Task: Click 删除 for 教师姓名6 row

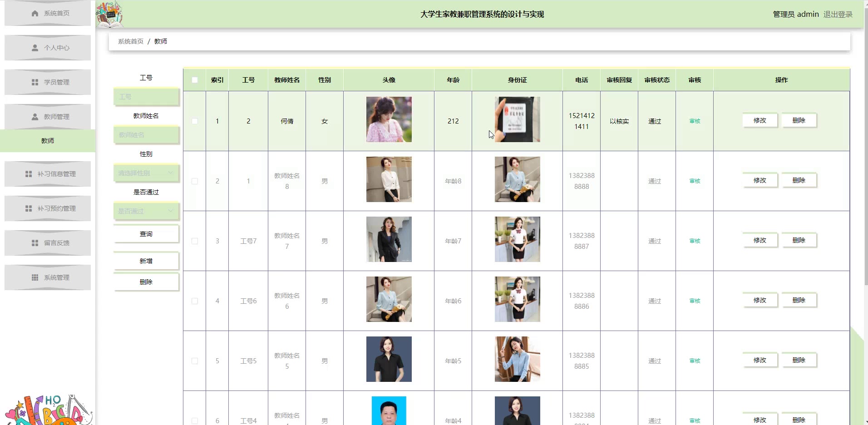Action: click(x=799, y=300)
